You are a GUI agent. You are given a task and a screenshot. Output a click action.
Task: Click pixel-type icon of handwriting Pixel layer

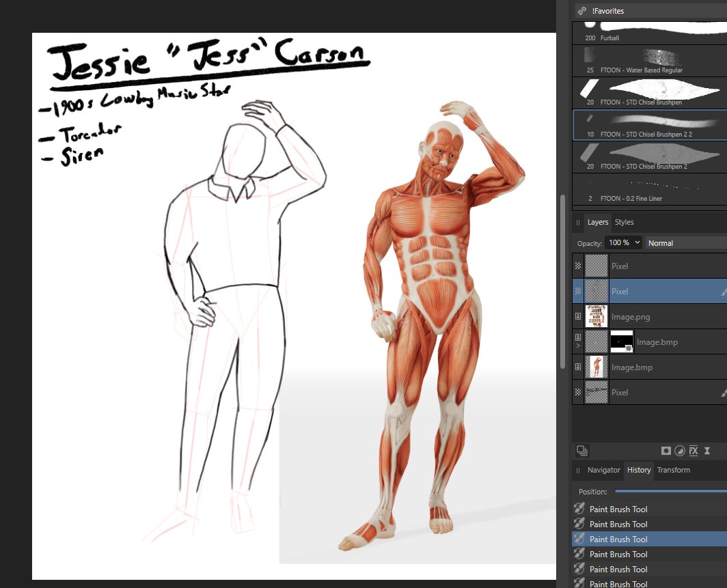pyautogui.click(x=578, y=392)
